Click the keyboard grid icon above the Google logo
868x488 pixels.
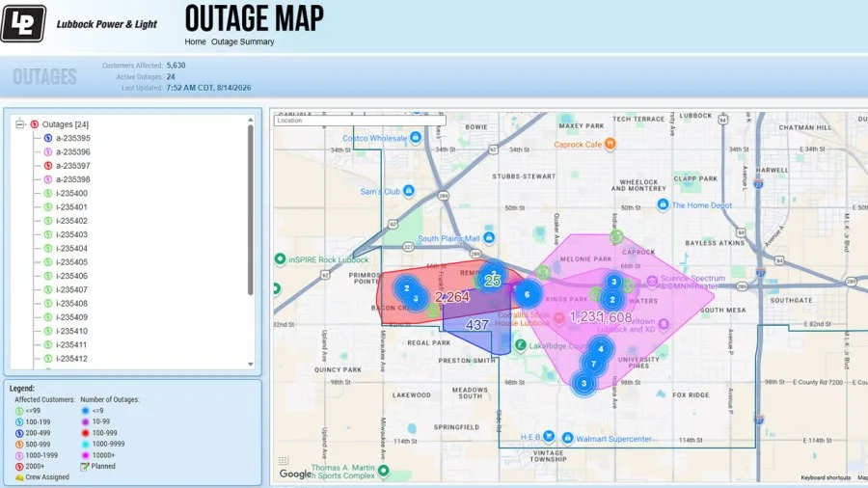(283, 460)
